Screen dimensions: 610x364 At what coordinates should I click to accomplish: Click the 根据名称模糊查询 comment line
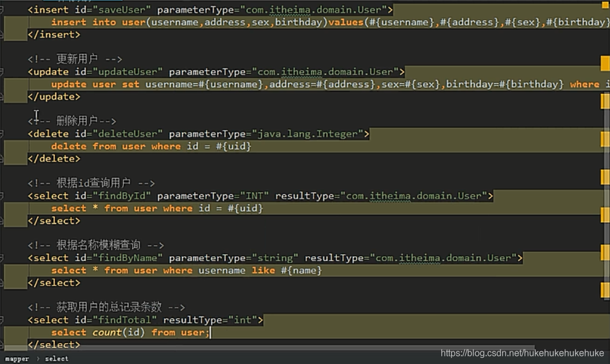point(96,245)
